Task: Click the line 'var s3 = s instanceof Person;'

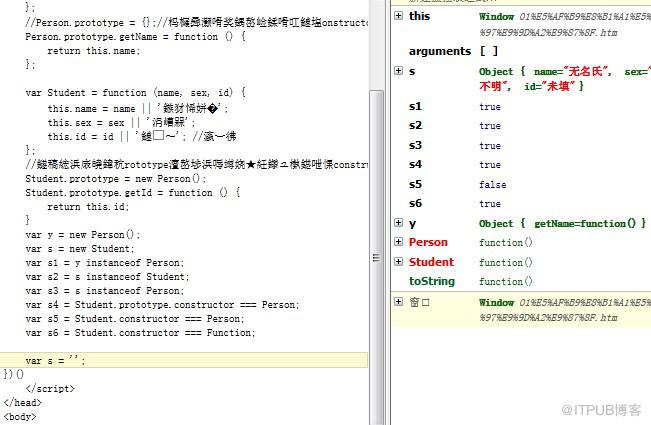Action: click(x=104, y=291)
